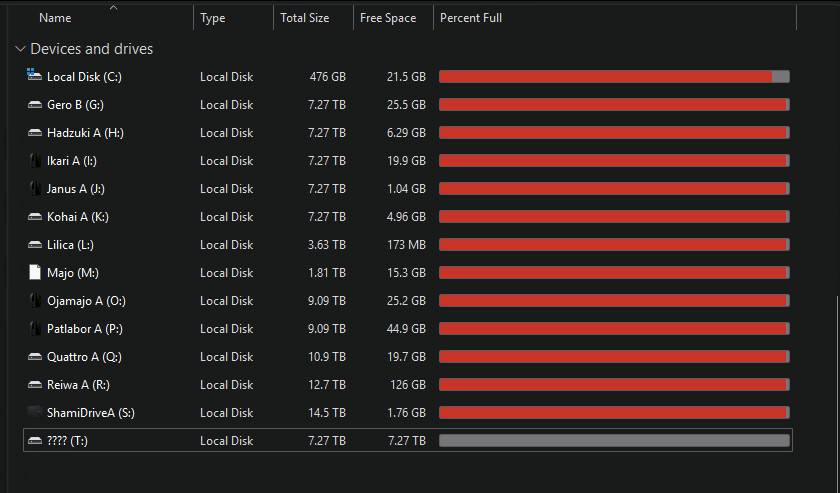840x493 pixels.
Task: Click the 25.2 GB free space value
Action: pos(406,301)
